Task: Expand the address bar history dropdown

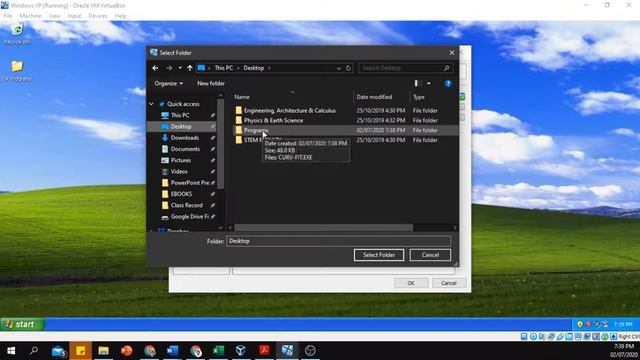Action: pyautogui.click(x=339, y=68)
